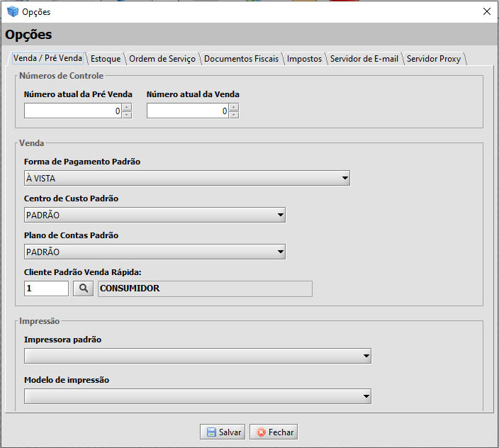Increment the Número atual da Venda spinner
Screen dimensions: 499x448
[234, 108]
